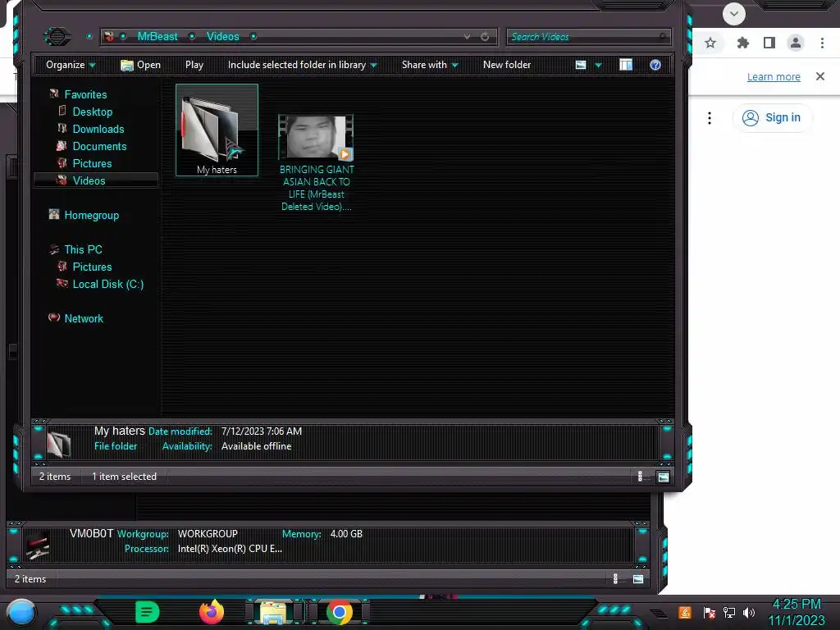The height and width of the screenshot is (630, 840).
Task: Open Pictures under Favorites
Action: click(92, 163)
